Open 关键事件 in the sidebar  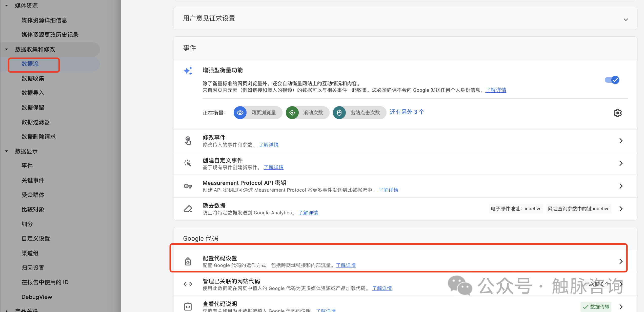(33, 180)
